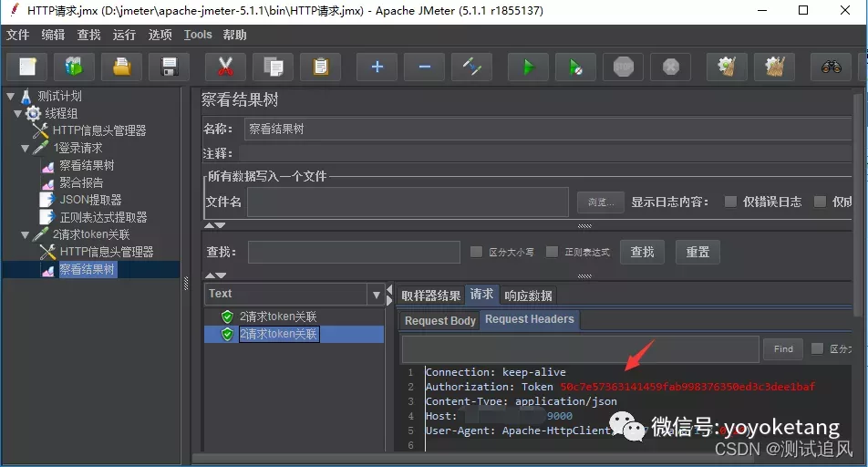
Task: Click the Clear results broom icon
Action: coord(728,67)
